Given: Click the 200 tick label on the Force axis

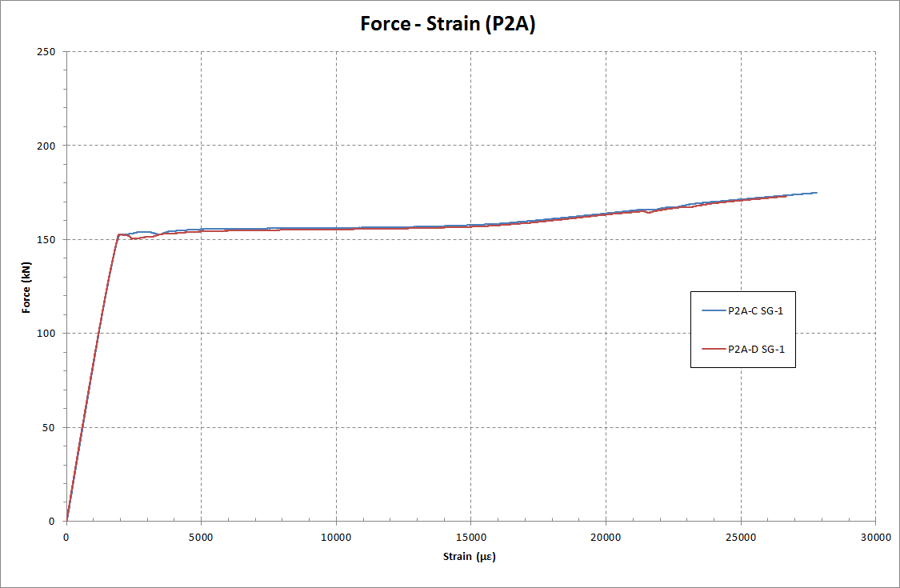Looking at the screenshot, I should [46, 146].
